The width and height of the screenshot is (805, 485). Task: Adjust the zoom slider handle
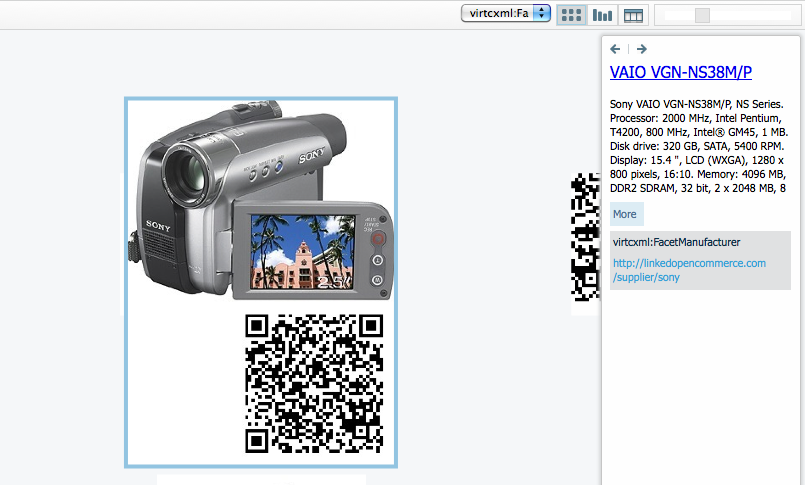[x=702, y=15]
